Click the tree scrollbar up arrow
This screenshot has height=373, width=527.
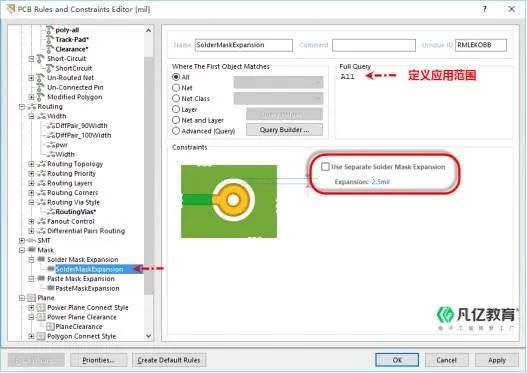coord(149,30)
